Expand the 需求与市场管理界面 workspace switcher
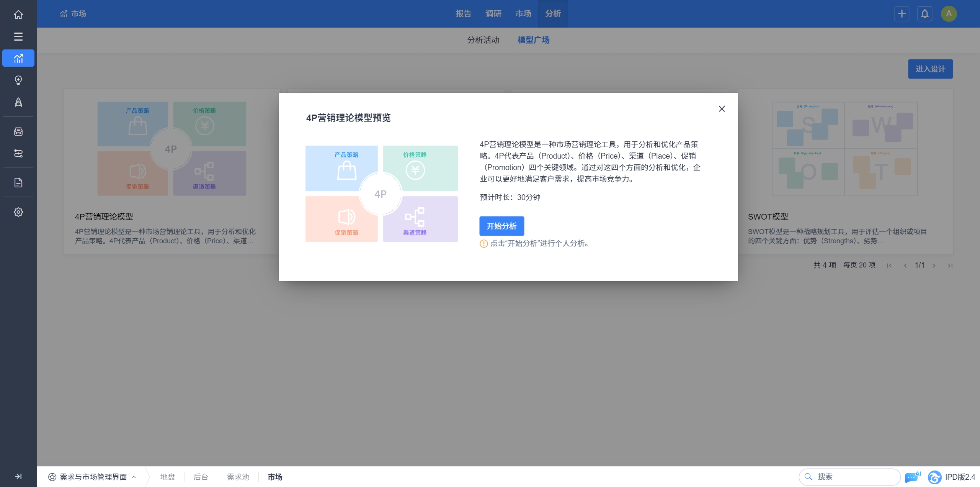Screen dimensions: 980x487 (92, 477)
